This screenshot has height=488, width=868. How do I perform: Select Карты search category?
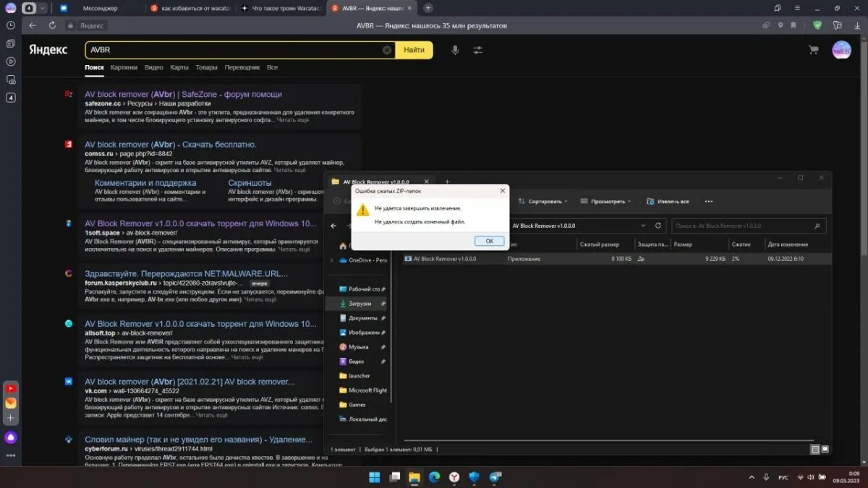tap(179, 67)
